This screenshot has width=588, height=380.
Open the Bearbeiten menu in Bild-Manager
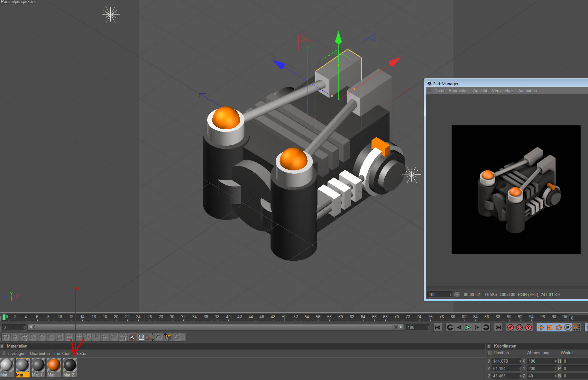coord(458,91)
